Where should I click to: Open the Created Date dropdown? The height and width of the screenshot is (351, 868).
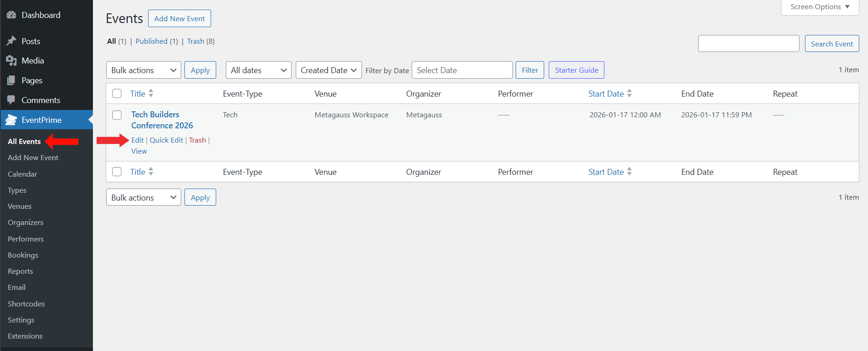(x=328, y=70)
